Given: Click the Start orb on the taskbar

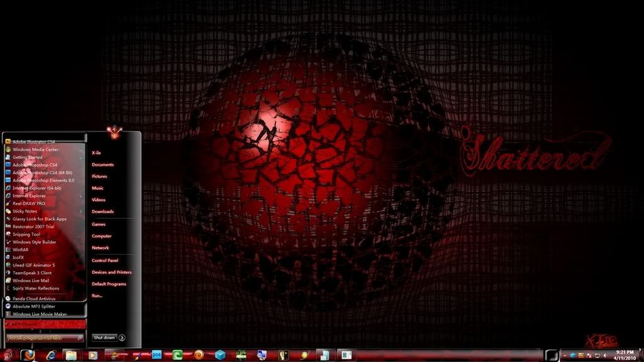Looking at the screenshot, I should 8,355.
